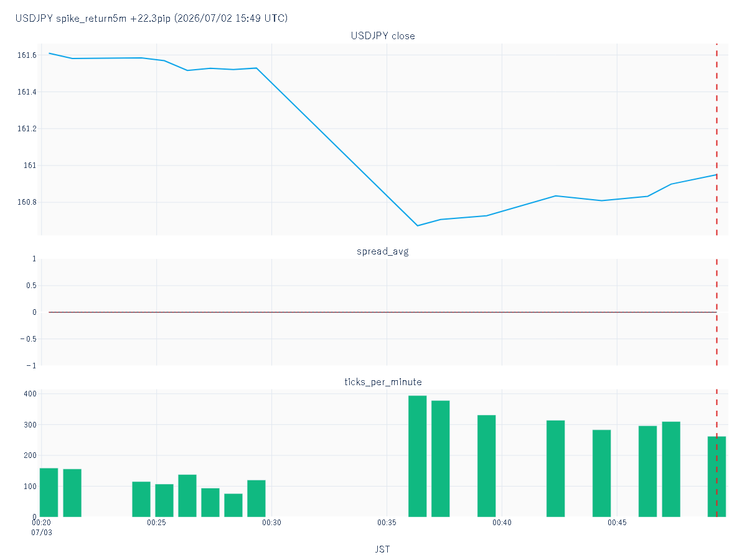
Task: Click the 00:35 x-axis tick label
Action: [387, 523]
